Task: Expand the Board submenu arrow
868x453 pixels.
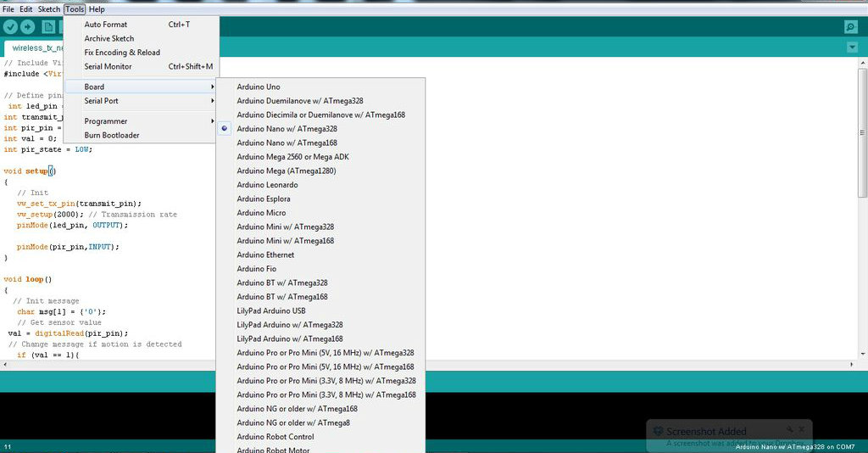Action: click(212, 87)
